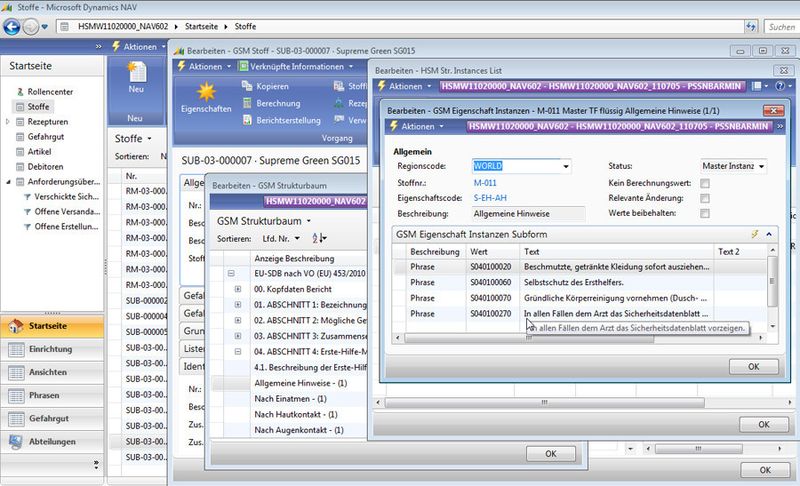This screenshot has height=486, width=800.
Task: Click Kopieren in the Stoff ribbon
Action: point(266,86)
